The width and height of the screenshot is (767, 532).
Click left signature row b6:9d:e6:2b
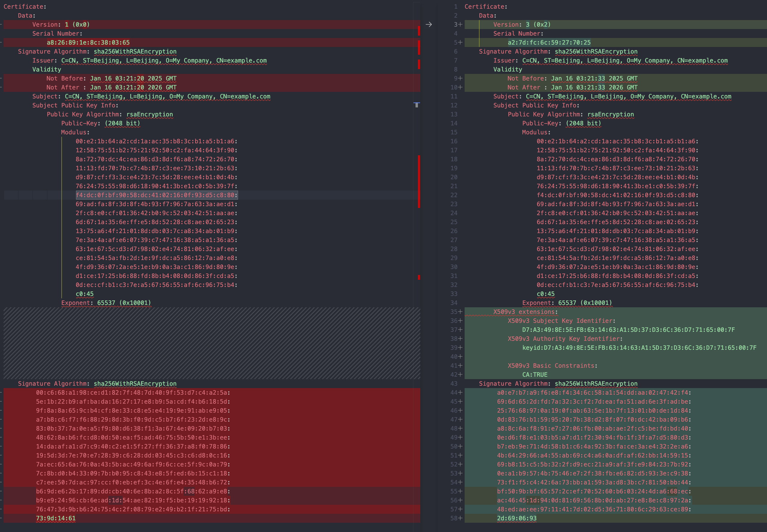tap(133, 492)
